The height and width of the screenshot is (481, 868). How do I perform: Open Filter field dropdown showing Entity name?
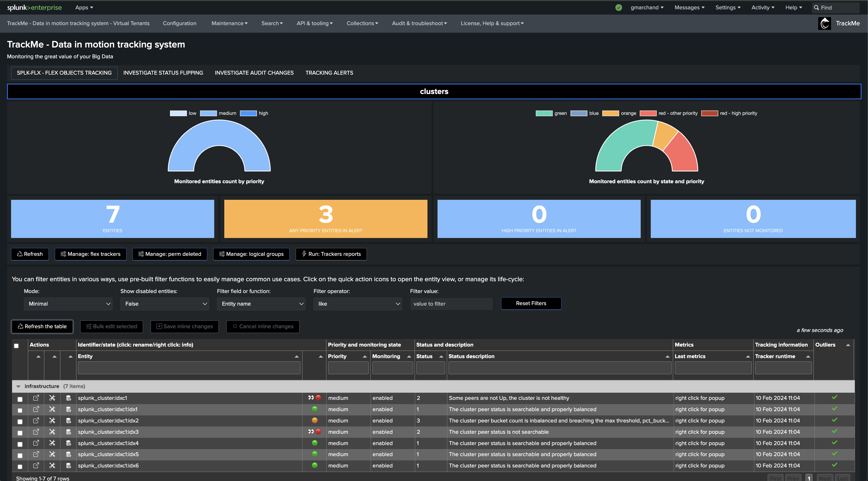261,304
